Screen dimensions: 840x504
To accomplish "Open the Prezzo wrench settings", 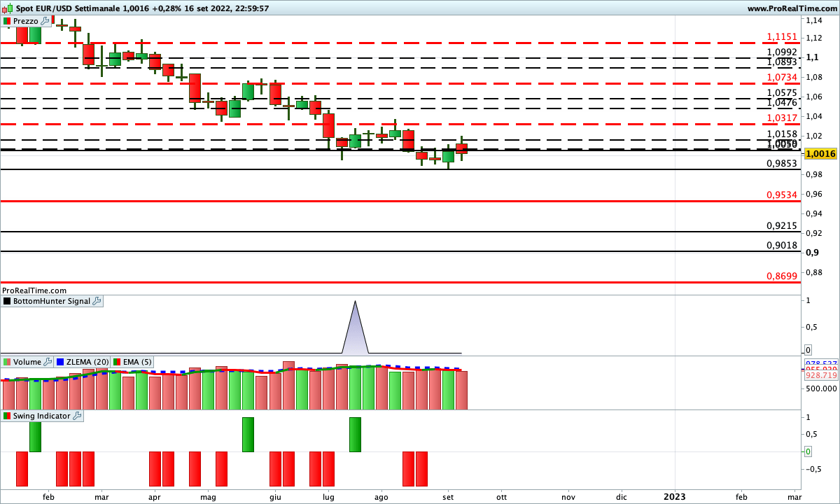I will (x=45, y=21).
